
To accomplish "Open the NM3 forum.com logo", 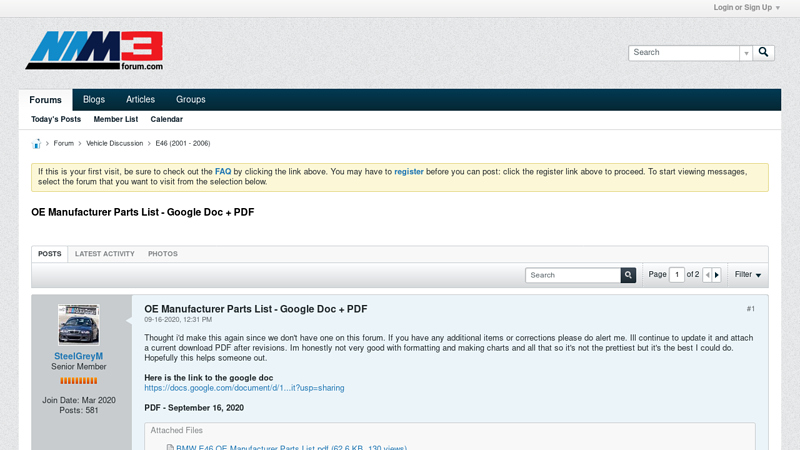I will pyautogui.click(x=94, y=51).
